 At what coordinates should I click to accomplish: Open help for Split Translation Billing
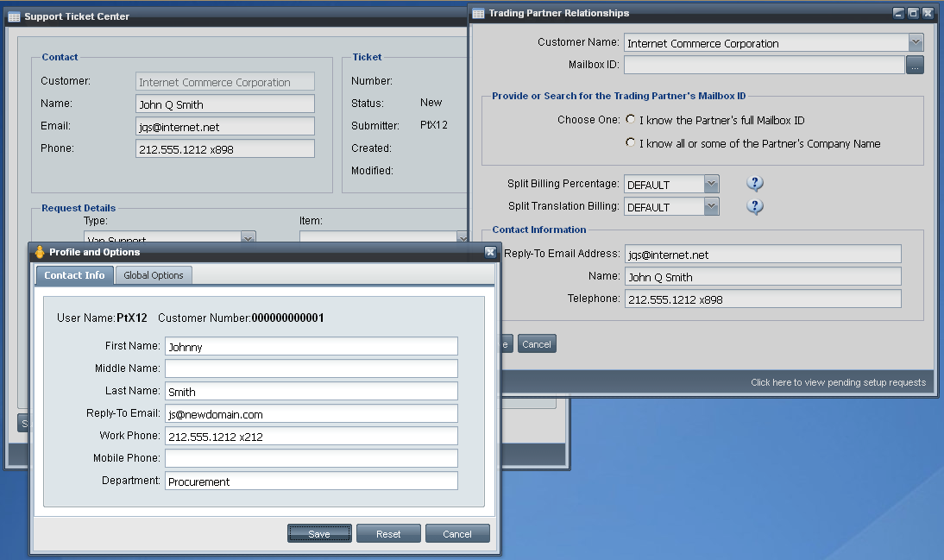click(754, 206)
